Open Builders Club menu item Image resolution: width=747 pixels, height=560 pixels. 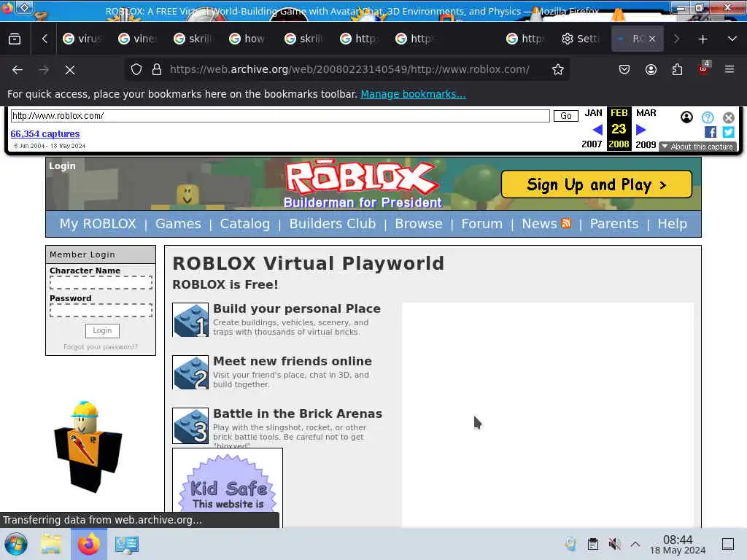[333, 224]
